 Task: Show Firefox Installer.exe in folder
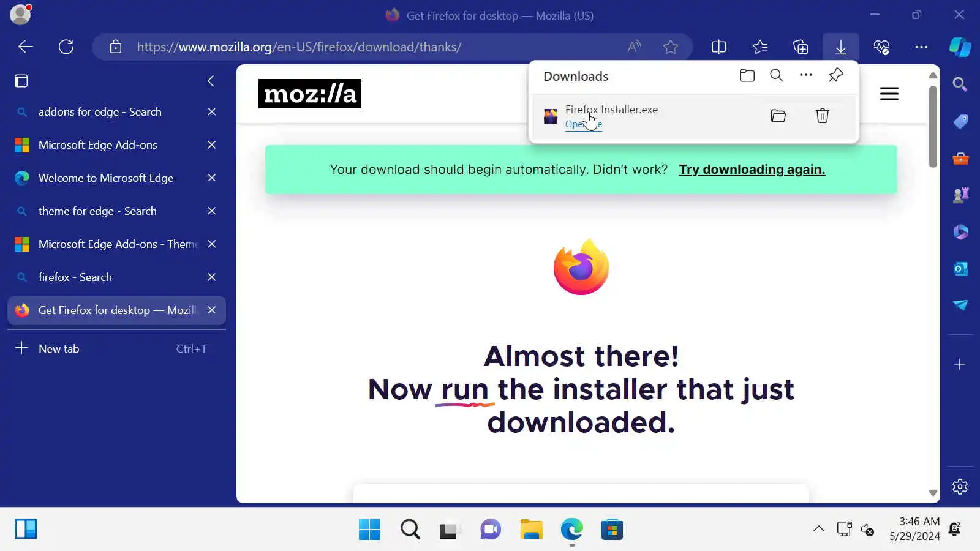(778, 116)
